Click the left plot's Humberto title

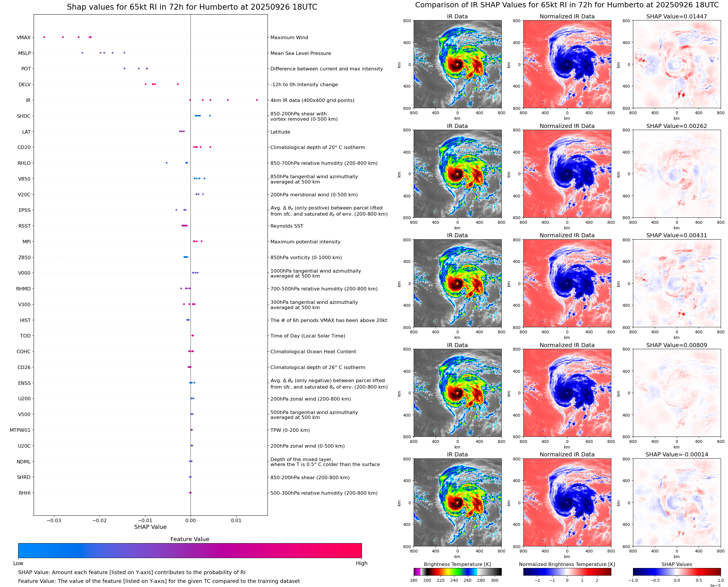pyautogui.click(x=192, y=7)
